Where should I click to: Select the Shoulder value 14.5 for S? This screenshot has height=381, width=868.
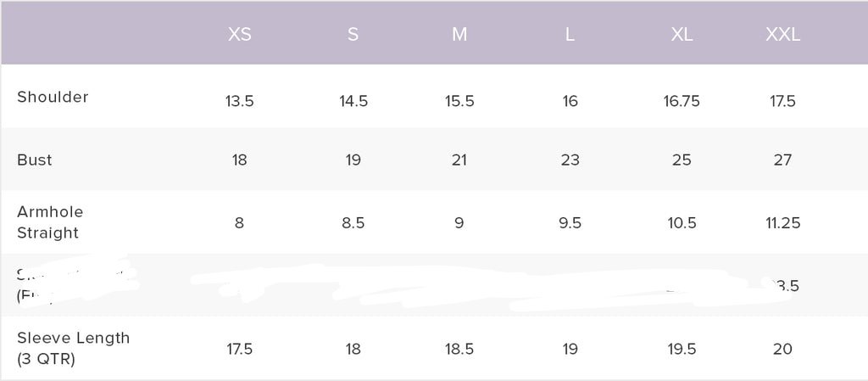pyautogui.click(x=353, y=101)
